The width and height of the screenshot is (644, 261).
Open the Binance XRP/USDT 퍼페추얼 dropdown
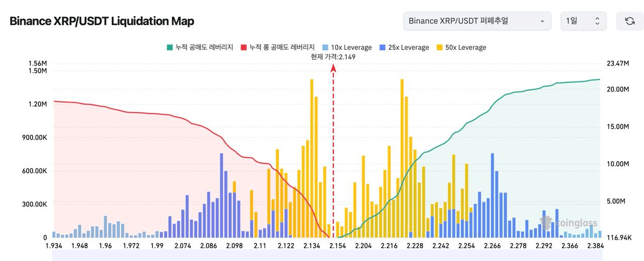tap(477, 21)
